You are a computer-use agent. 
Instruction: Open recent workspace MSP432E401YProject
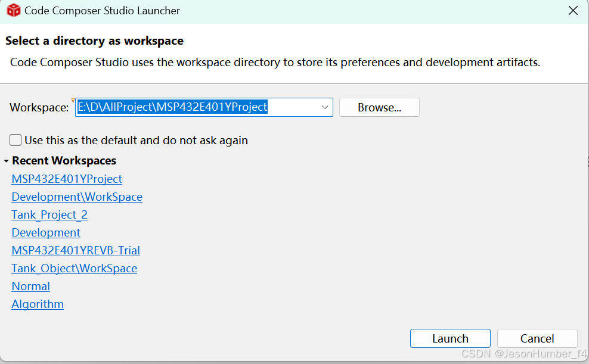coord(67,179)
